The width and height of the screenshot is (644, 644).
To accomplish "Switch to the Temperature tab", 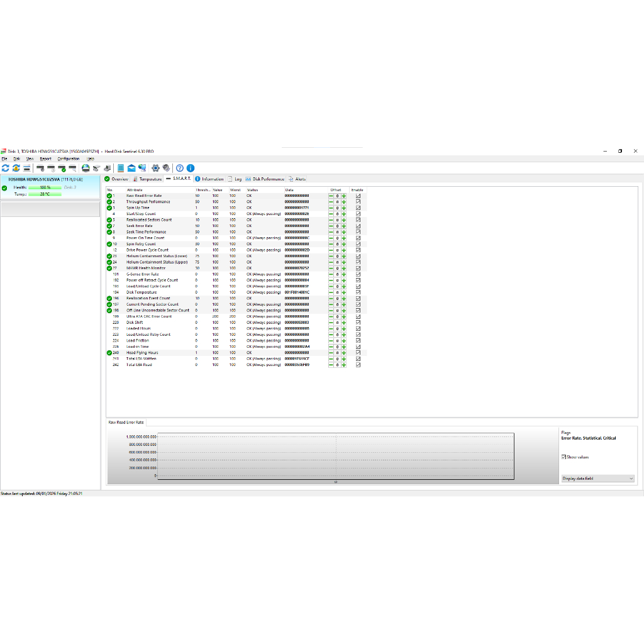I will 148,179.
